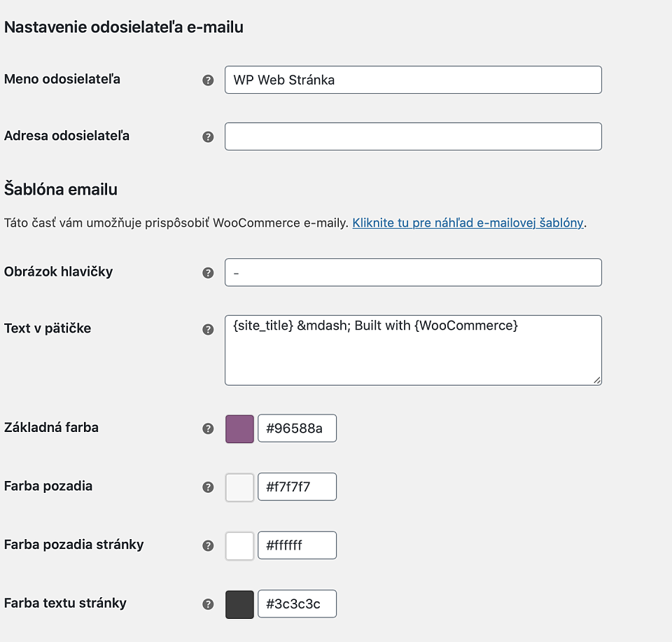Screen dimensions: 672x642
Task: Click help icon for Farba textu stránky
Action: coord(208,604)
